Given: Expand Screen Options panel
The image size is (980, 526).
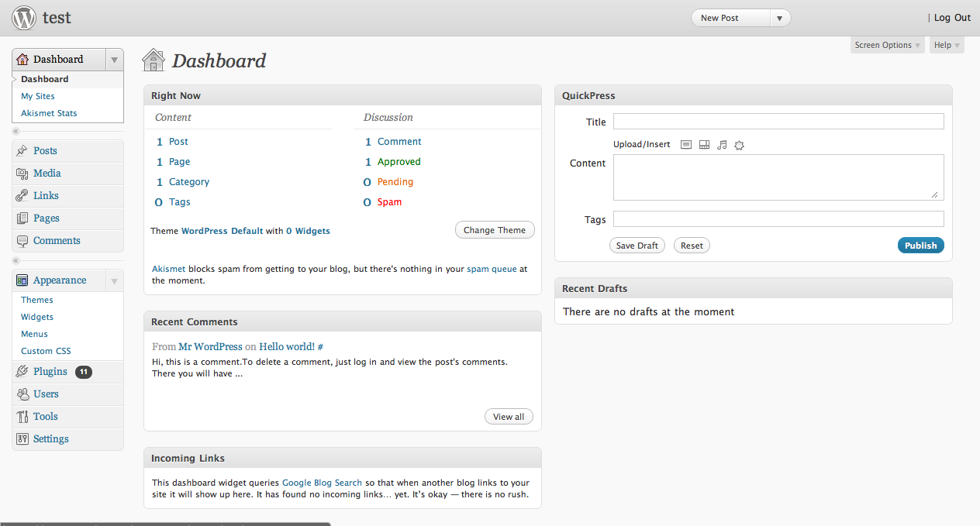Looking at the screenshot, I should click(888, 45).
